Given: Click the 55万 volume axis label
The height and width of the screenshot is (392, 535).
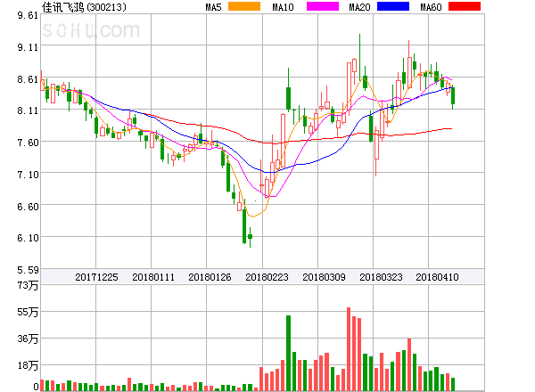Looking at the screenshot, I should pyautogui.click(x=28, y=312).
